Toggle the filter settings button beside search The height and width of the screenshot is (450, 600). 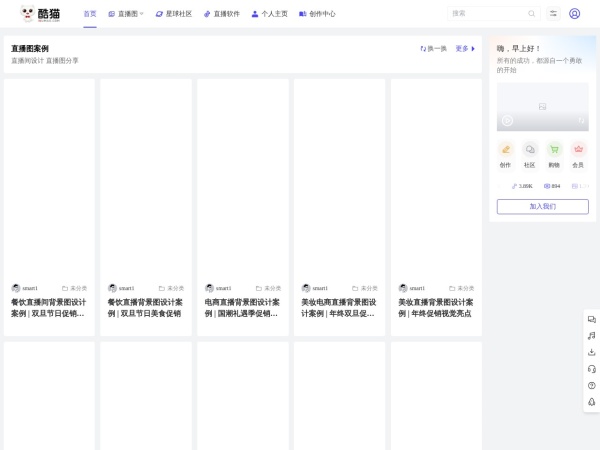pos(553,14)
